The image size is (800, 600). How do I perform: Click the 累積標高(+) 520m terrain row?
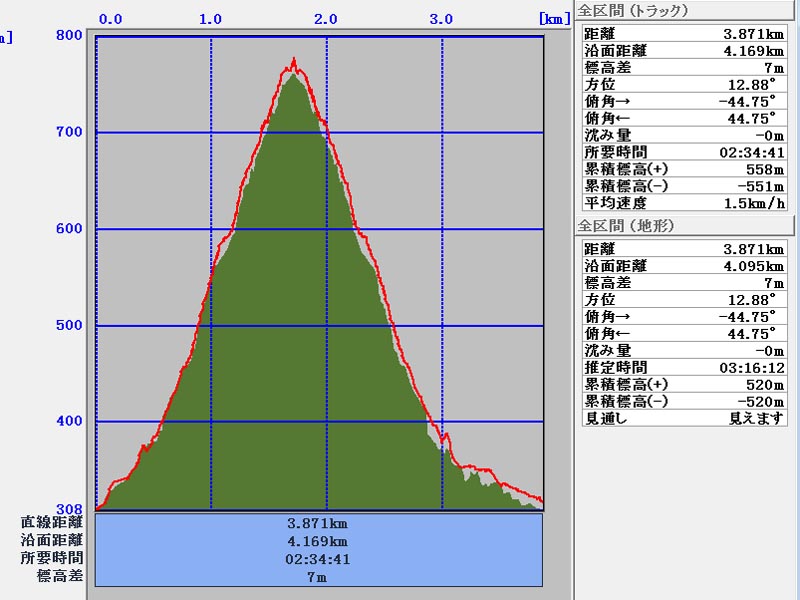point(683,385)
